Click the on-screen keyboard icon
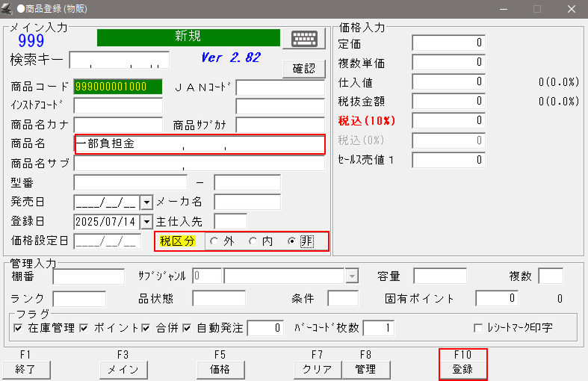588x381 pixels. (304, 39)
